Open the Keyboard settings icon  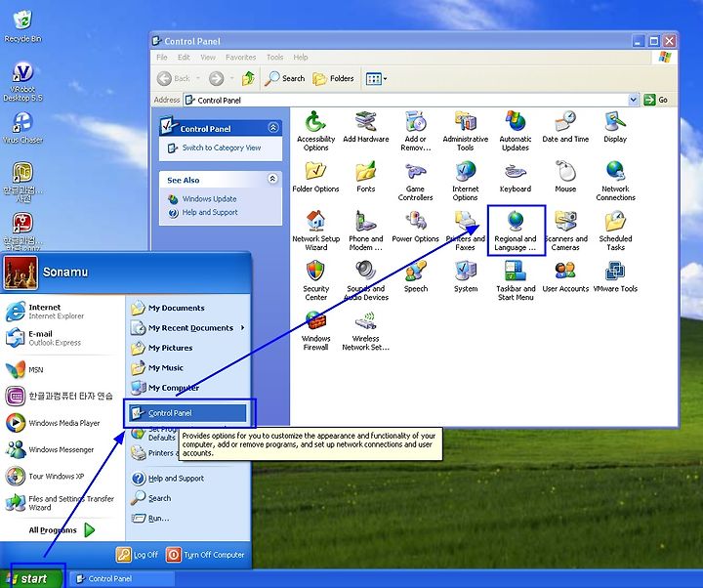pos(516,177)
